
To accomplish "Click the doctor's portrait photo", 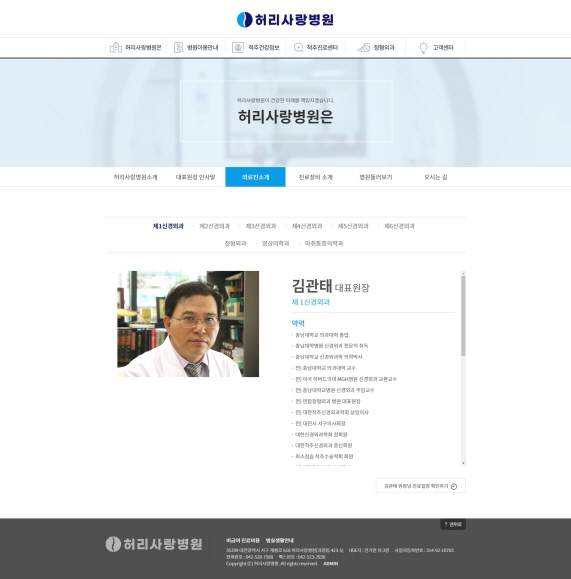I will click(x=188, y=324).
